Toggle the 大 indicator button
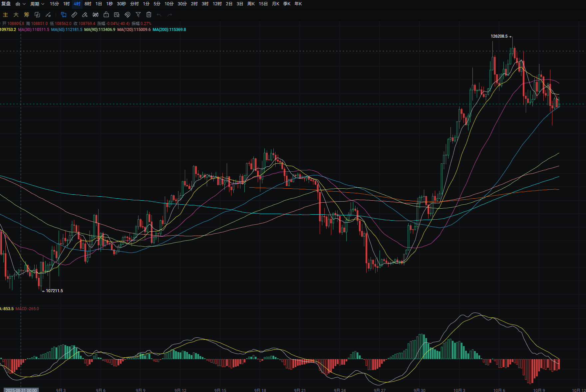Viewport: 586px width, 392px height. coord(16,15)
